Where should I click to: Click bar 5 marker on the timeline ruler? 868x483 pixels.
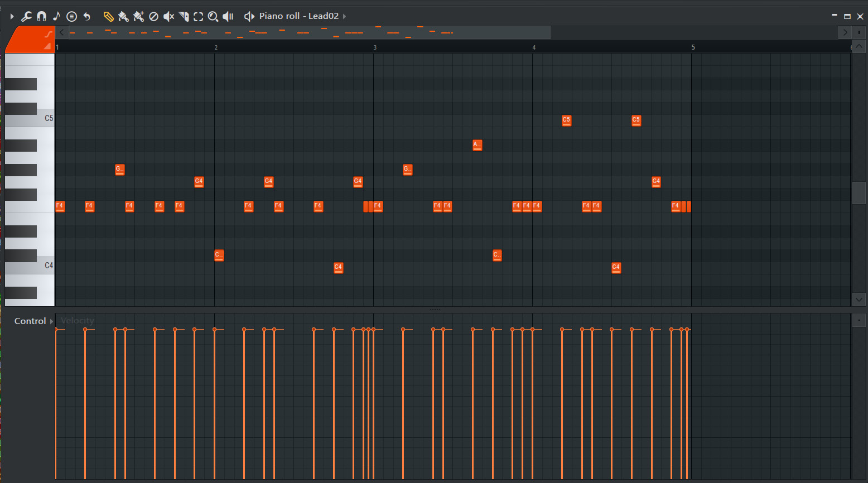coord(693,47)
